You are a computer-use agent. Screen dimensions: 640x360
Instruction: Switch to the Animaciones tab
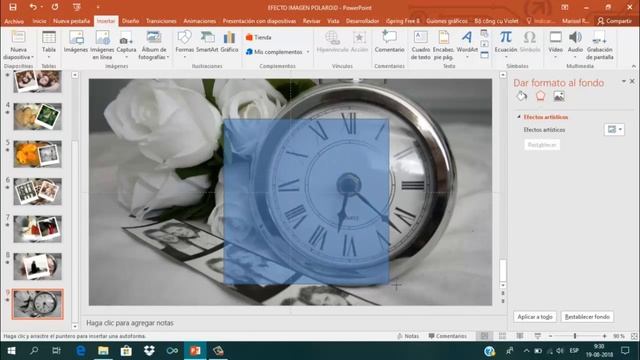tap(200, 21)
